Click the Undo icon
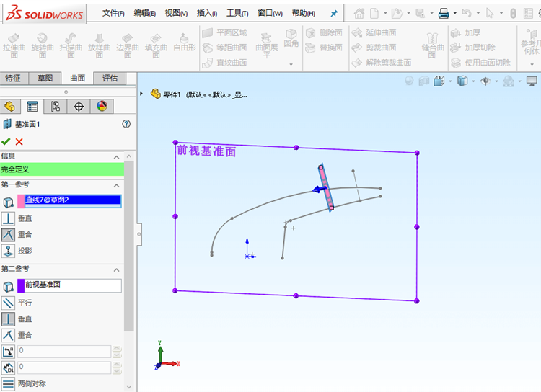 click(x=467, y=14)
